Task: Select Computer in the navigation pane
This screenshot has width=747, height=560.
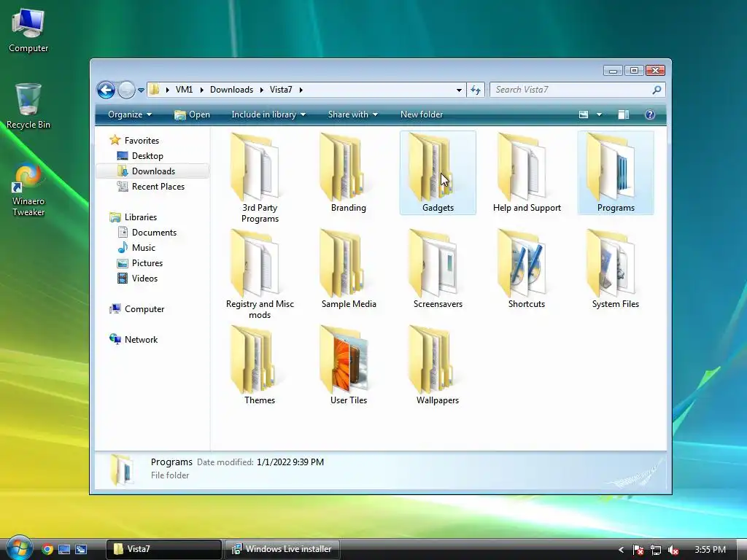Action: [x=144, y=309]
